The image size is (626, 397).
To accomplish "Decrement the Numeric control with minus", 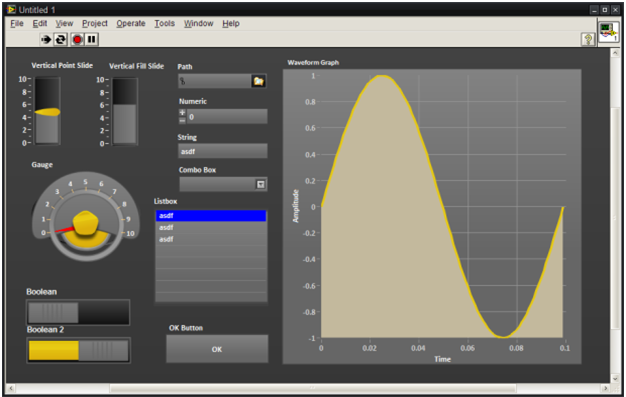I will [182, 120].
